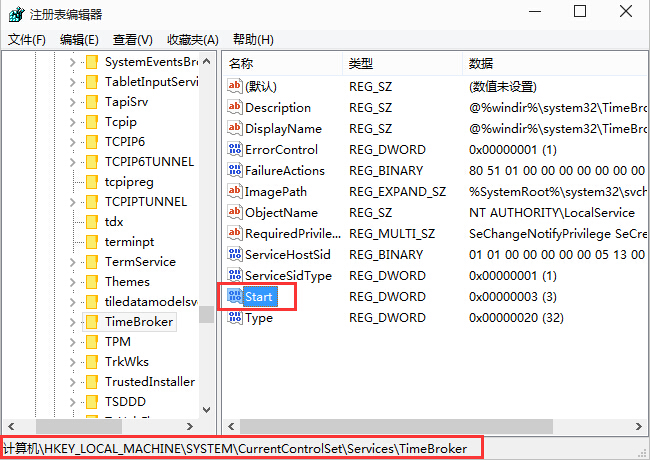Image resolution: width=650 pixels, height=460 pixels.
Task: Click the folder icon of TPM key
Action: 92,341
